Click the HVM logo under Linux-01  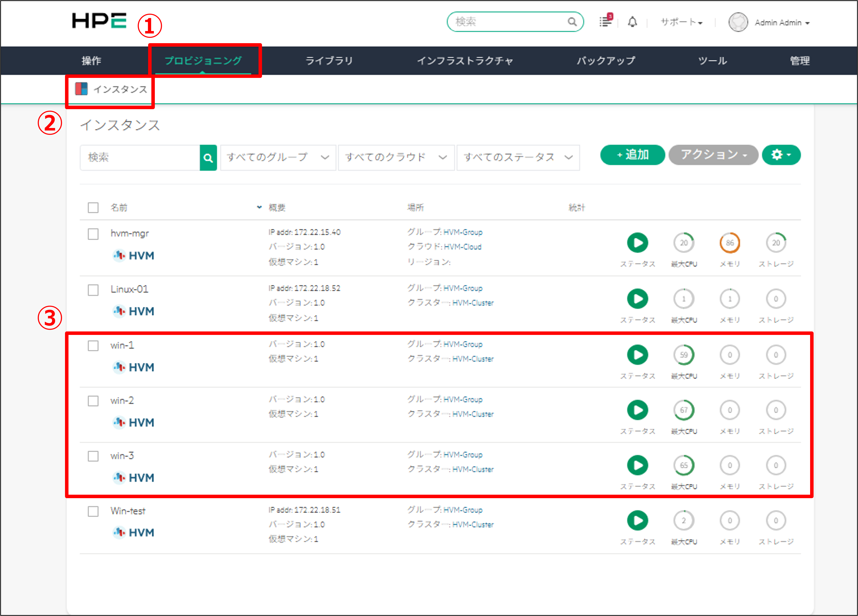tap(133, 311)
